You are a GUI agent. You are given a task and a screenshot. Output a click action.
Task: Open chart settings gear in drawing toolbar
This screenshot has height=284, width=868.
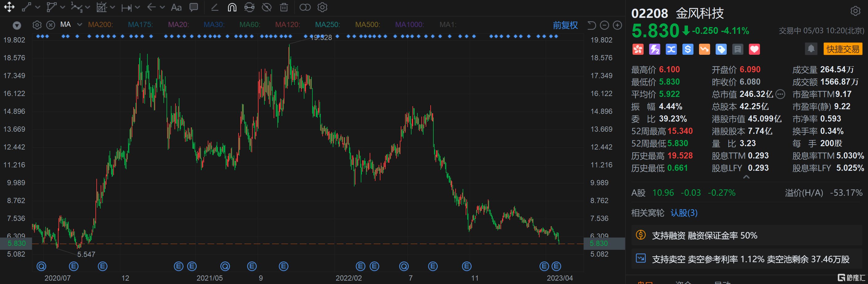click(323, 7)
